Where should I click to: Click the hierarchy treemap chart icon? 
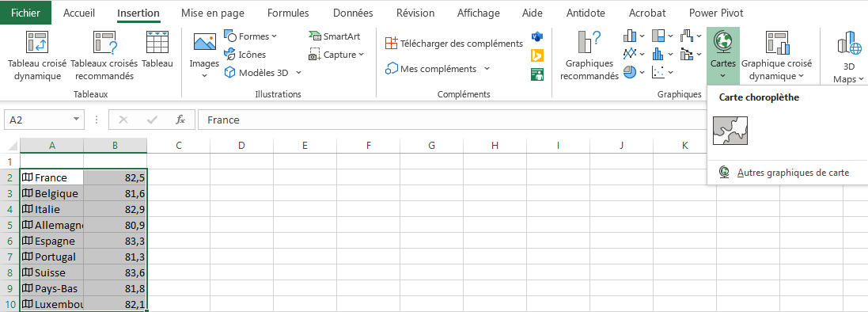[x=659, y=36]
